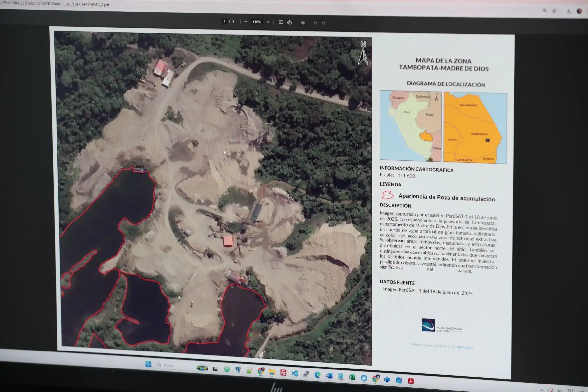Click the address bar showing TAMBOPATA_3.pdf

coord(56,4)
